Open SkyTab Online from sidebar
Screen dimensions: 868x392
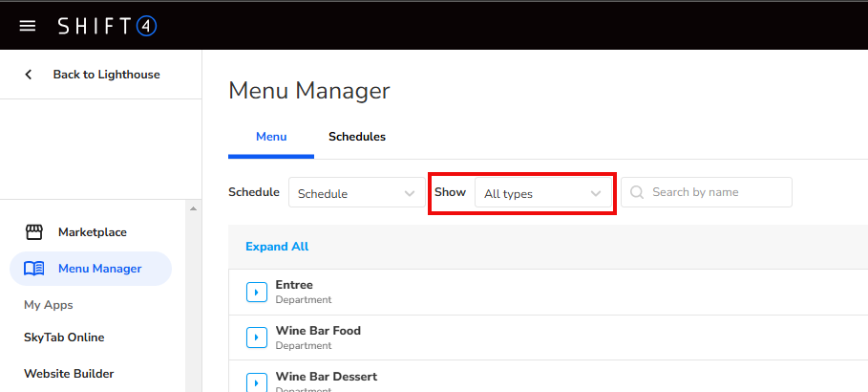pos(64,338)
